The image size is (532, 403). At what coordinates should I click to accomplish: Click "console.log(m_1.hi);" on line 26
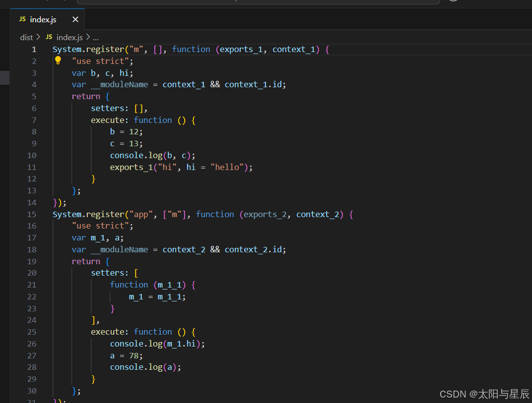[157, 344]
